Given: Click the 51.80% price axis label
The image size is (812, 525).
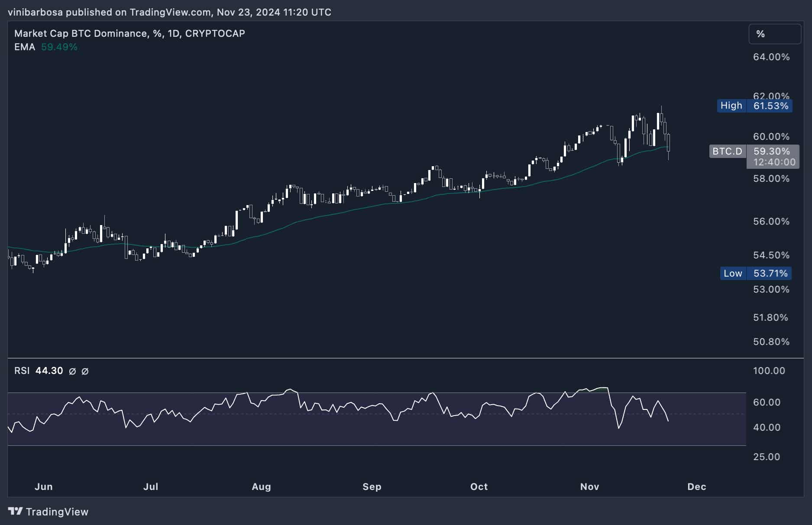Looking at the screenshot, I should (x=771, y=318).
